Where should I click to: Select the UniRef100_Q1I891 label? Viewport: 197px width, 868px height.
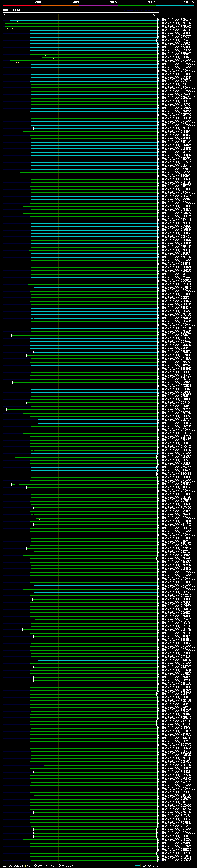click(176, 206)
